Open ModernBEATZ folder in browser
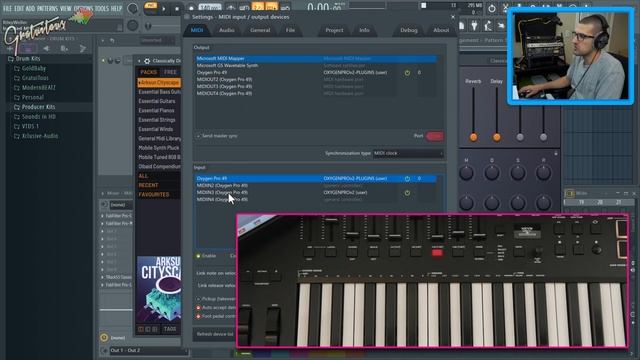 pyautogui.click(x=38, y=88)
